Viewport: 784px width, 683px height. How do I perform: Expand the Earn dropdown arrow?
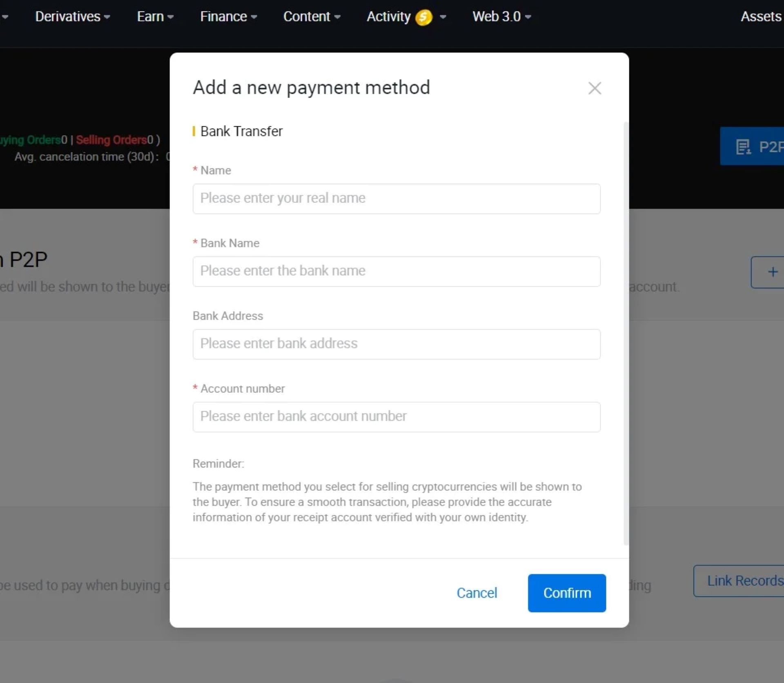(x=170, y=17)
